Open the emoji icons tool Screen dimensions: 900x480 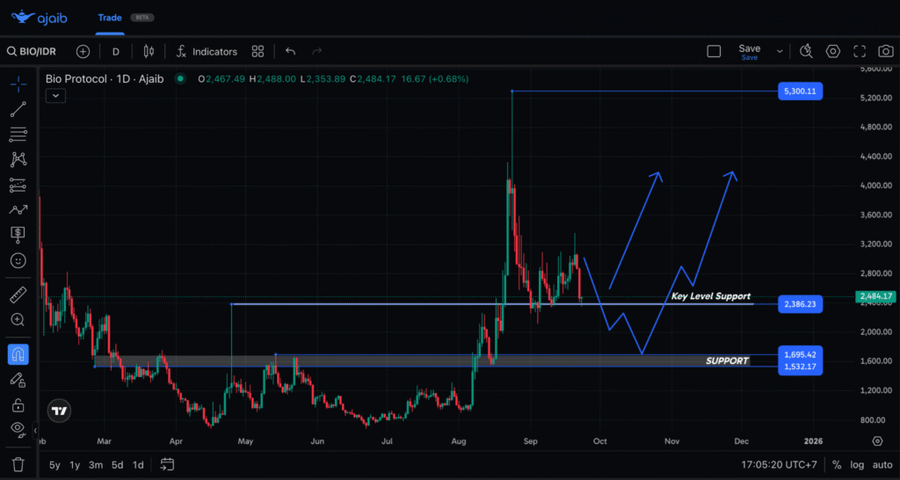pyautogui.click(x=18, y=261)
